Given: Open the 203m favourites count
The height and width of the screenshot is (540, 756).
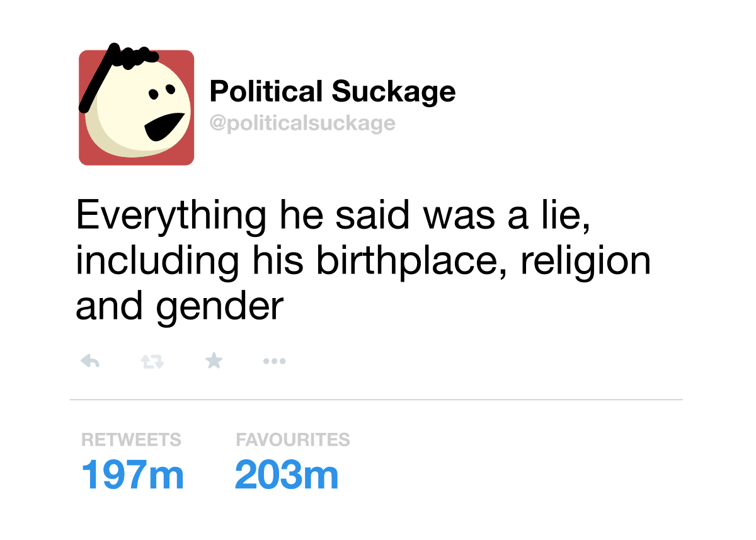Looking at the screenshot, I should click(x=287, y=476).
